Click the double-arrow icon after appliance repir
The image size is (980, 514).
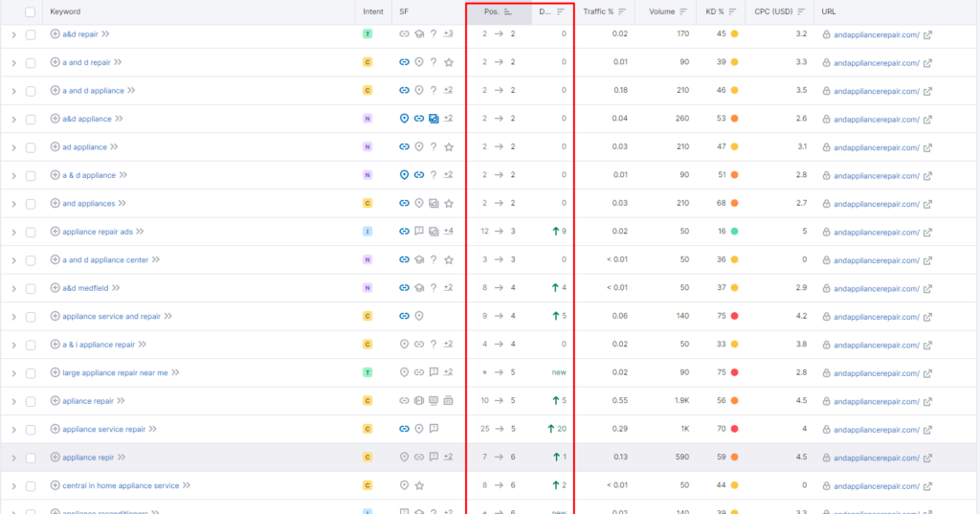coord(122,458)
